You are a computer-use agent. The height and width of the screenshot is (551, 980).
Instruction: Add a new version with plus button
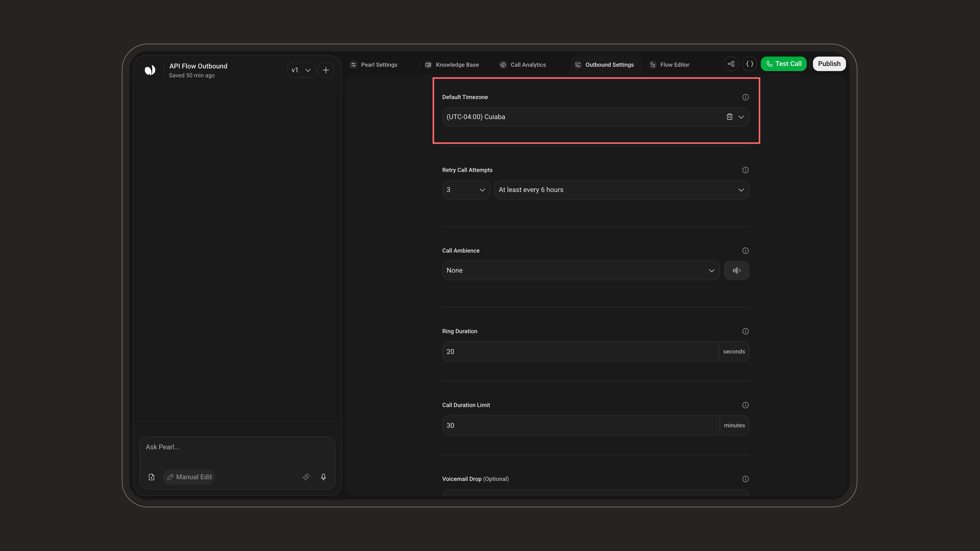pos(326,70)
